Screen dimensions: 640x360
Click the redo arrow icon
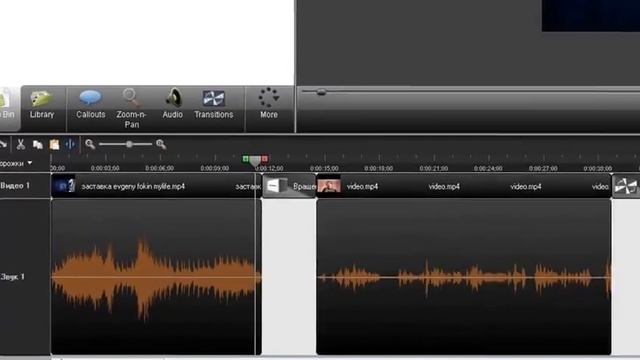click(3, 144)
